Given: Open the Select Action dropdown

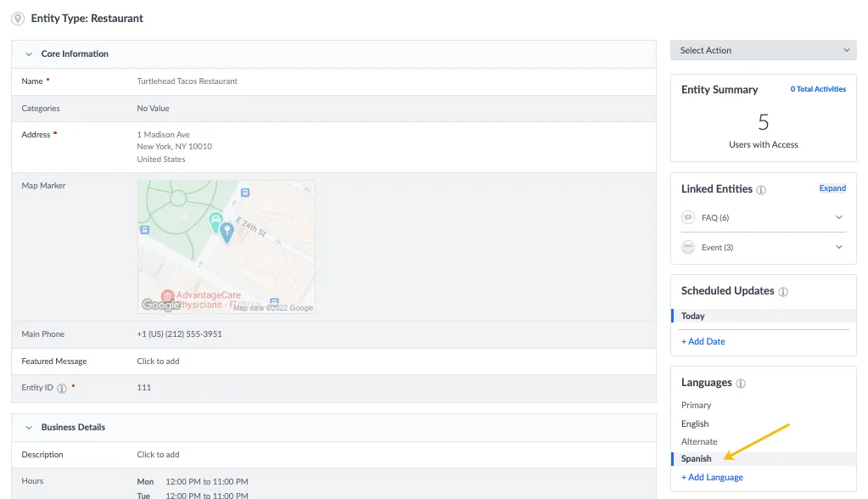Looking at the screenshot, I should coord(764,50).
